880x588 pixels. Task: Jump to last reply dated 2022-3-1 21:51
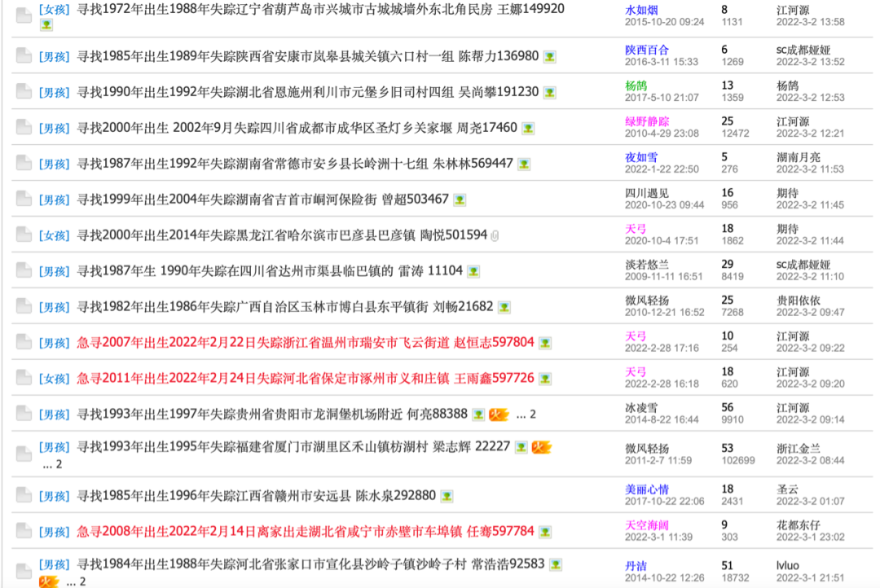(811, 578)
